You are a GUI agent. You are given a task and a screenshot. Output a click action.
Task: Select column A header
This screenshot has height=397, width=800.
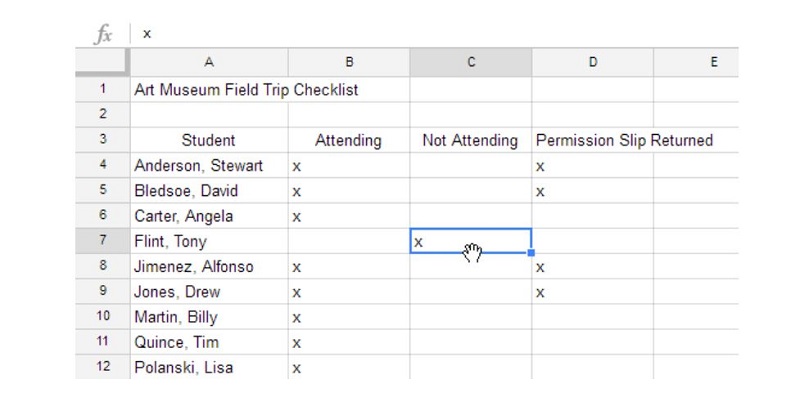click(209, 62)
